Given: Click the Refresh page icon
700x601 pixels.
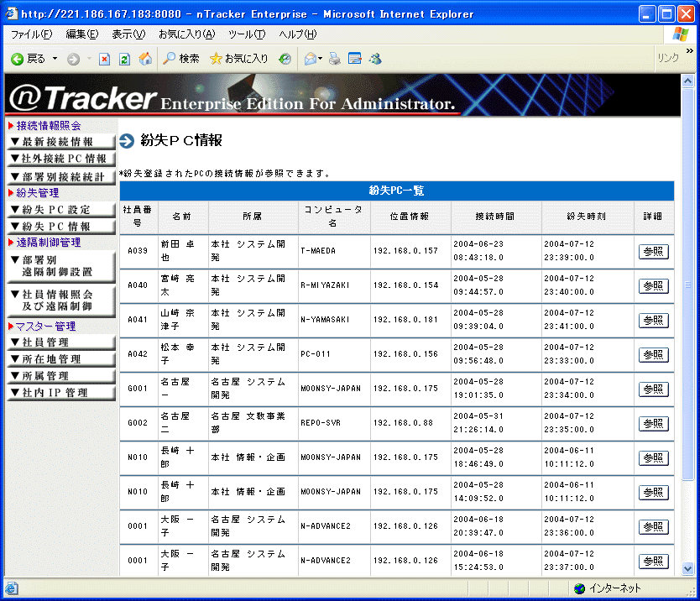Looking at the screenshot, I should (x=124, y=59).
